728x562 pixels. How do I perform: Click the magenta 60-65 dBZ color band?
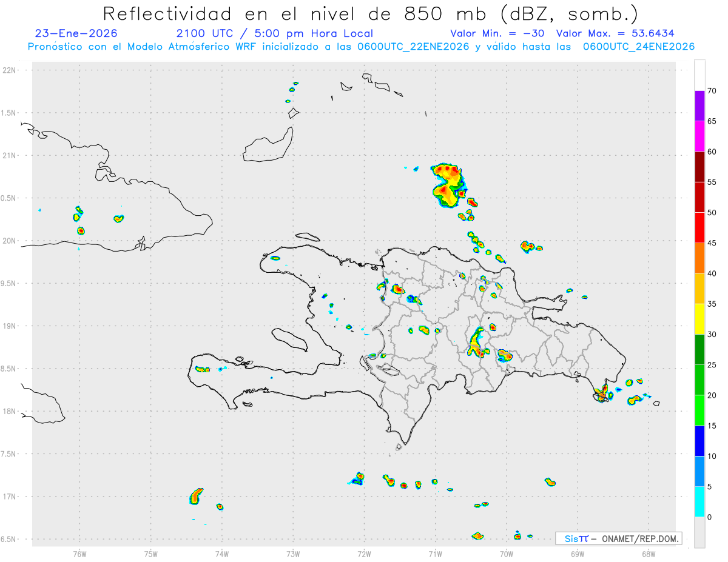tap(699, 136)
